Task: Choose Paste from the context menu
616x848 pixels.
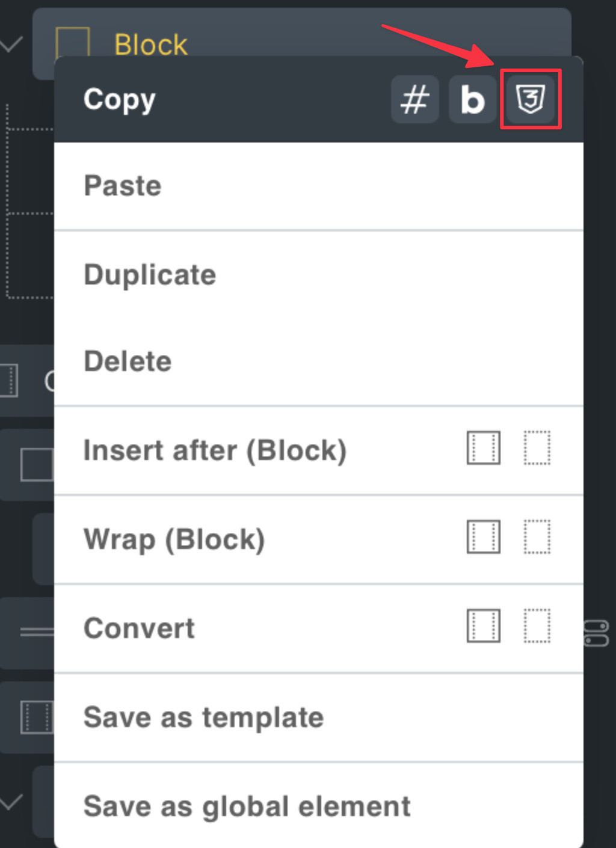Action: pyautogui.click(x=123, y=186)
